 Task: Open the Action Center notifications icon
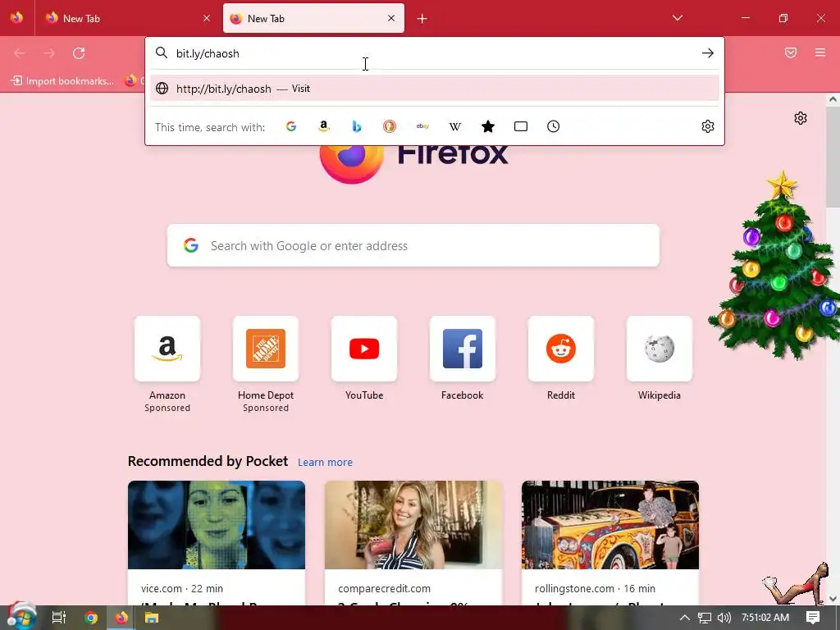pyautogui.click(x=813, y=618)
